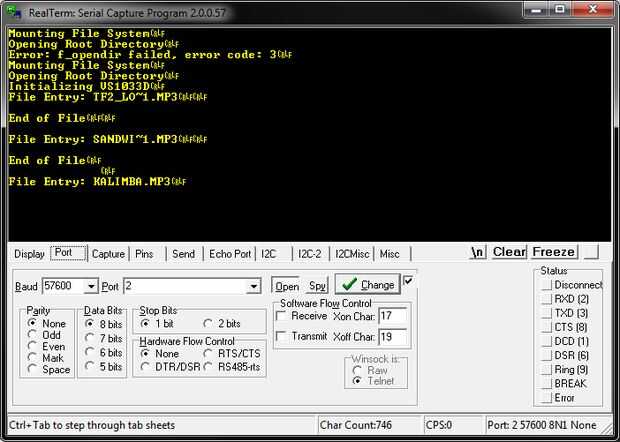The width and height of the screenshot is (620, 442).
Task: Click the Xoff Char input field
Action: (x=392, y=337)
